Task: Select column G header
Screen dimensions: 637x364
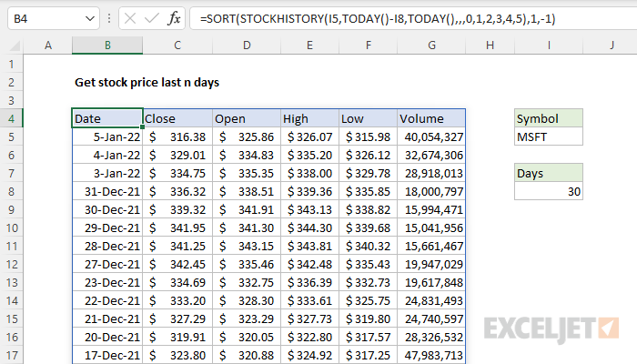Action: click(430, 45)
